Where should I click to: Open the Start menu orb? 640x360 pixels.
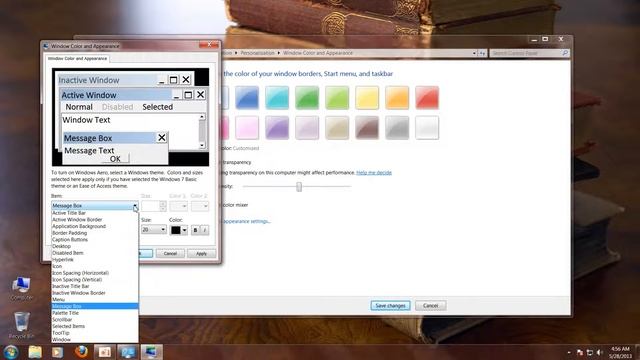[x=11, y=352]
